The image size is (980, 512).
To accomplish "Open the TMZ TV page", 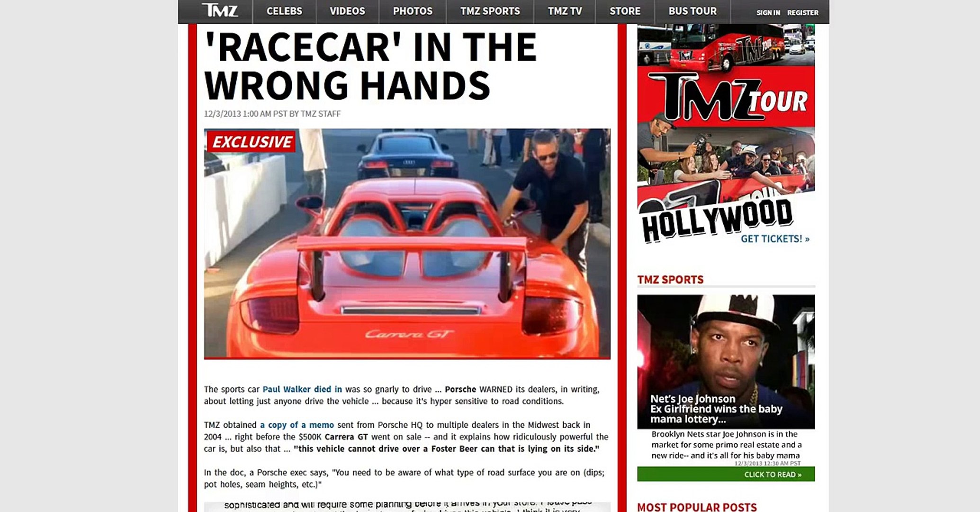I will click(x=565, y=11).
